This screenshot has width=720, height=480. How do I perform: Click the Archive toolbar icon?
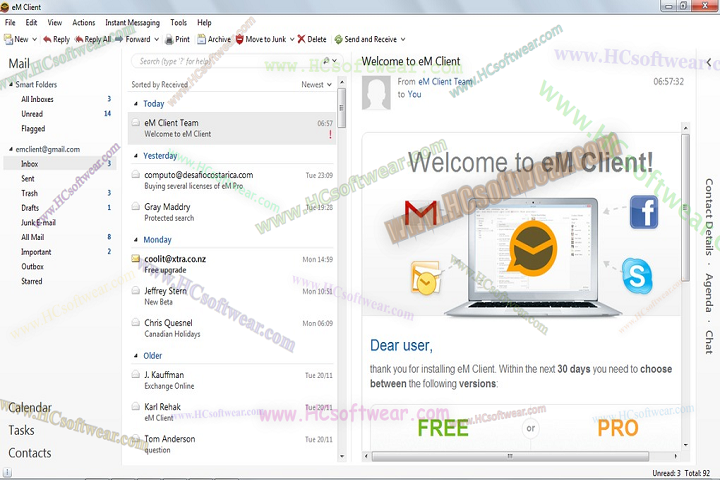click(x=201, y=40)
